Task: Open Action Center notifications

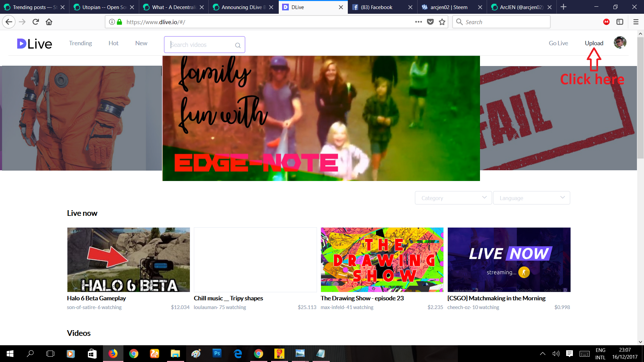Action: click(x=570, y=354)
